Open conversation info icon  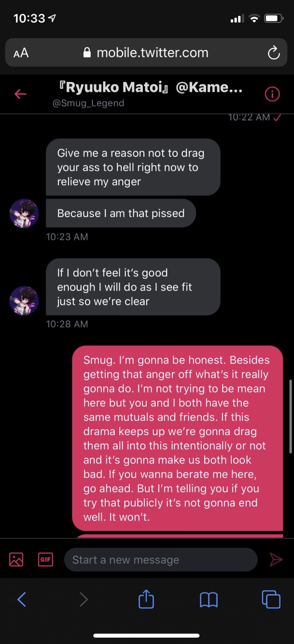(272, 94)
